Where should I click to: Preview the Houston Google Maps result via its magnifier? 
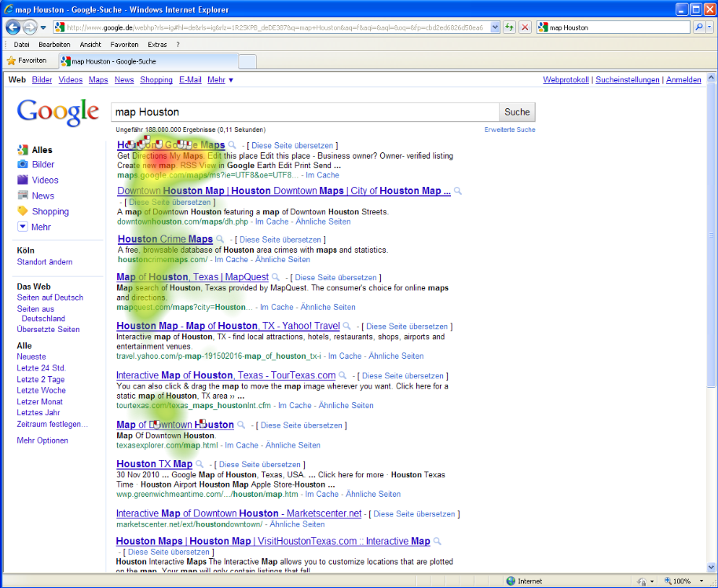coord(233,145)
